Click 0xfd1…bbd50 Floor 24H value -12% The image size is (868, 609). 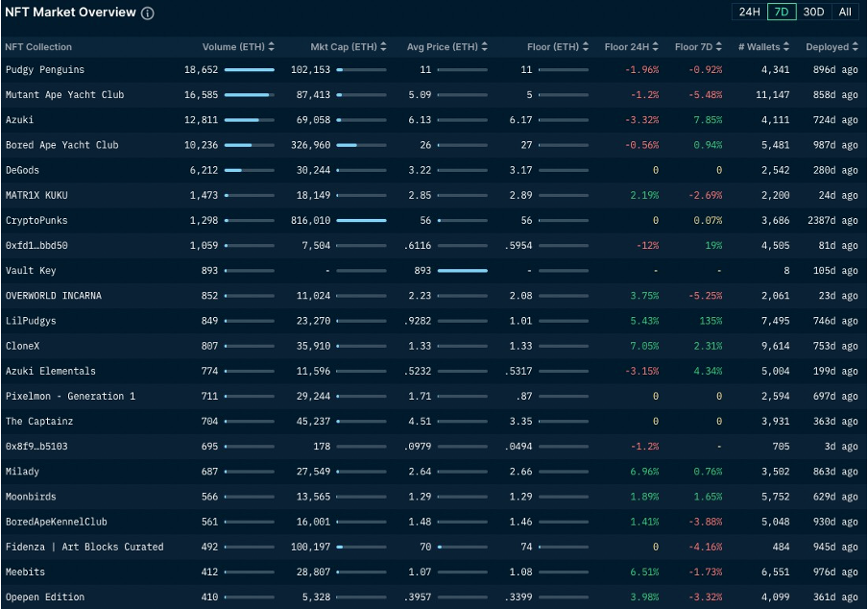[x=648, y=245]
